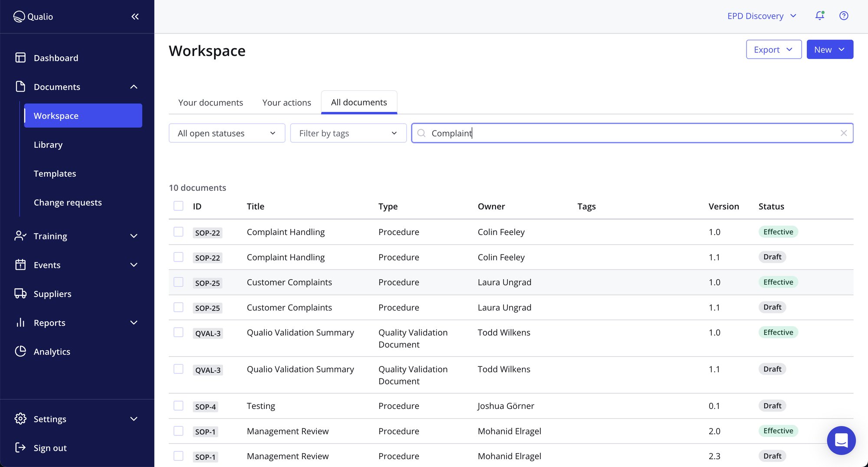The width and height of the screenshot is (868, 467).
Task: Click the Suppliers truck icon
Action: 20,294
